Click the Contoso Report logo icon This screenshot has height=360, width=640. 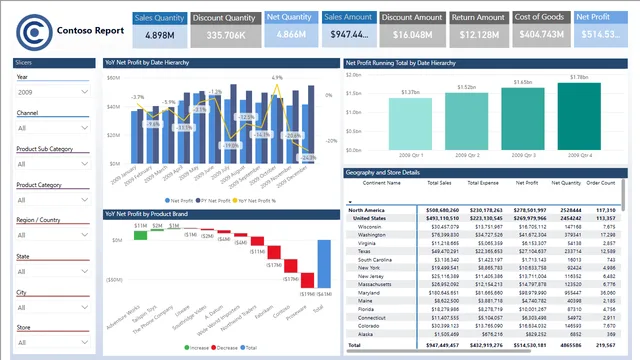[x=34, y=32]
